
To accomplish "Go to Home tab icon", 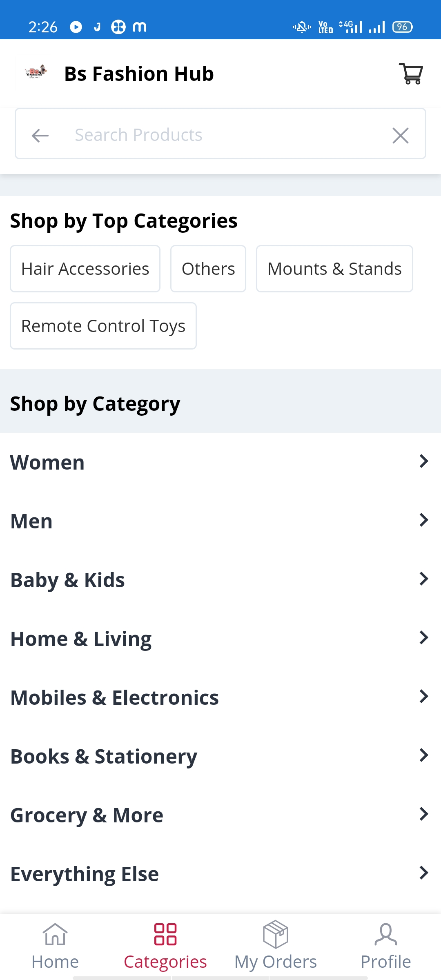I will 55,934.
